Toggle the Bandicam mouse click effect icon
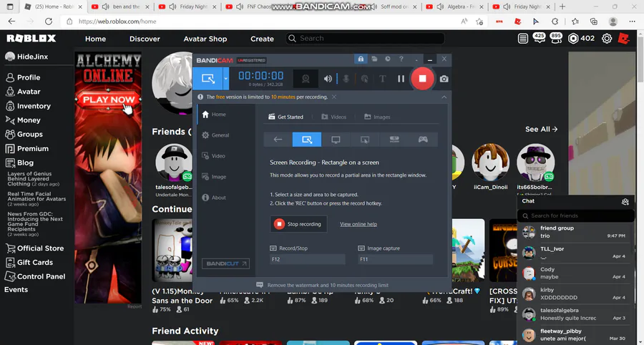This screenshot has width=644, height=345. point(364,79)
